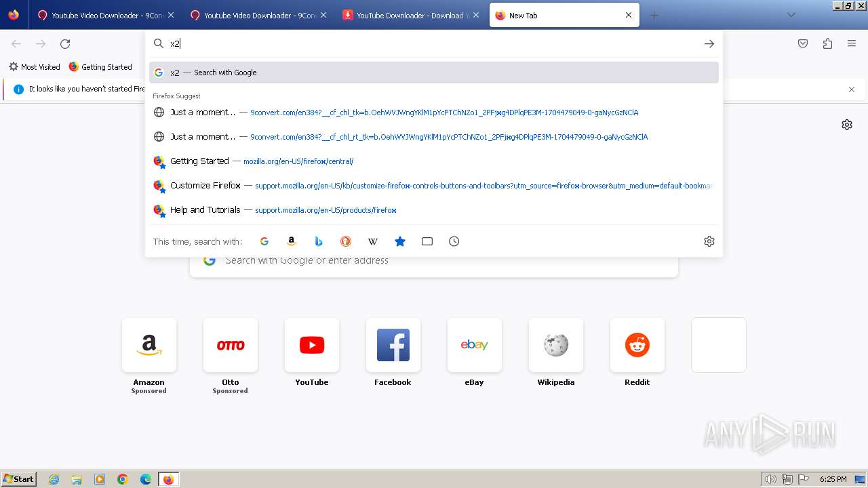Open Customize Firefox support suggestion
868x488 pixels.
pos(434,186)
